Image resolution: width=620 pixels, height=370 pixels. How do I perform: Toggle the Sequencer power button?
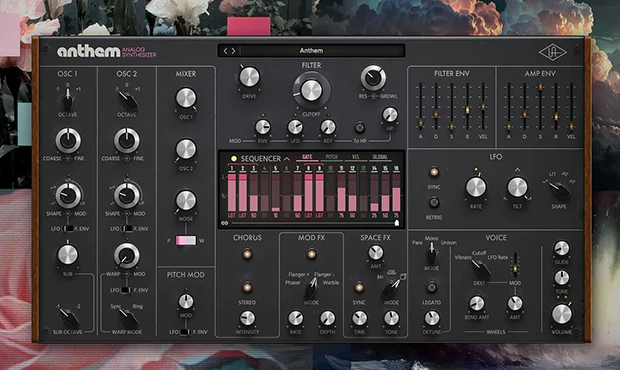234,159
